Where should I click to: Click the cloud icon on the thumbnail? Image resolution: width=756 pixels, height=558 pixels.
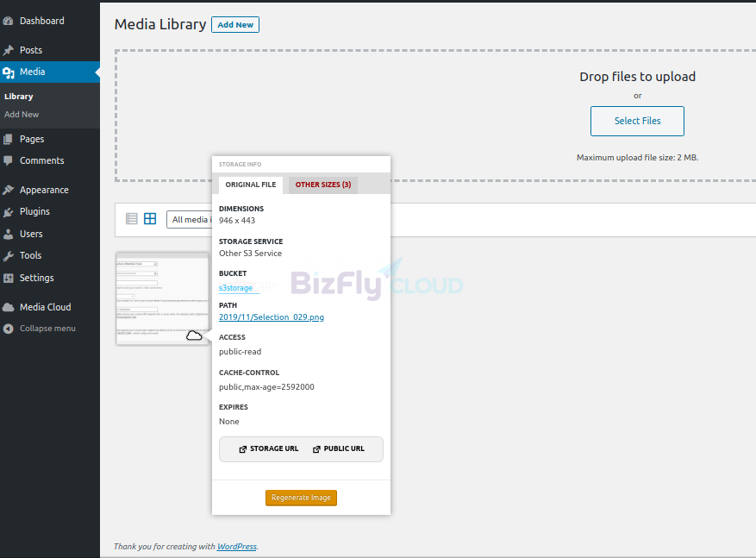point(194,335)
